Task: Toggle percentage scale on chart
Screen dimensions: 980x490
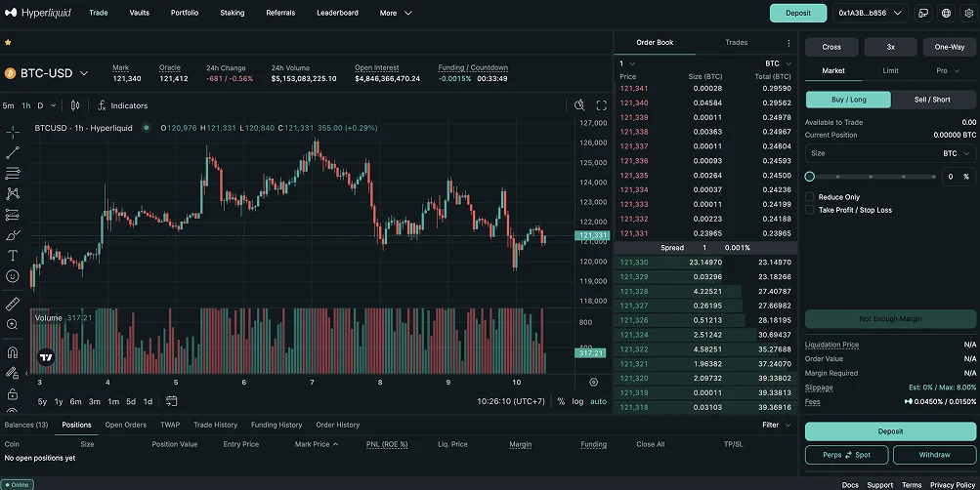Action: [x=561, y=401]
